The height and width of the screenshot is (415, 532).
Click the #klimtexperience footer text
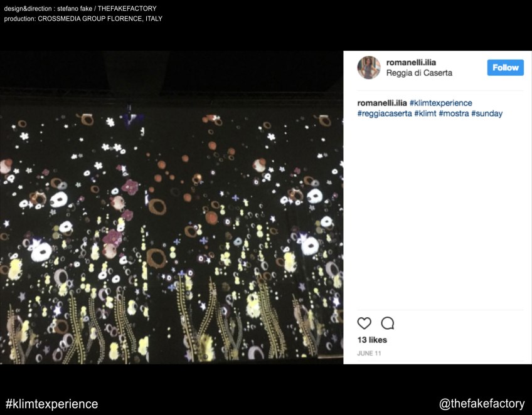[x=51, y=404]
